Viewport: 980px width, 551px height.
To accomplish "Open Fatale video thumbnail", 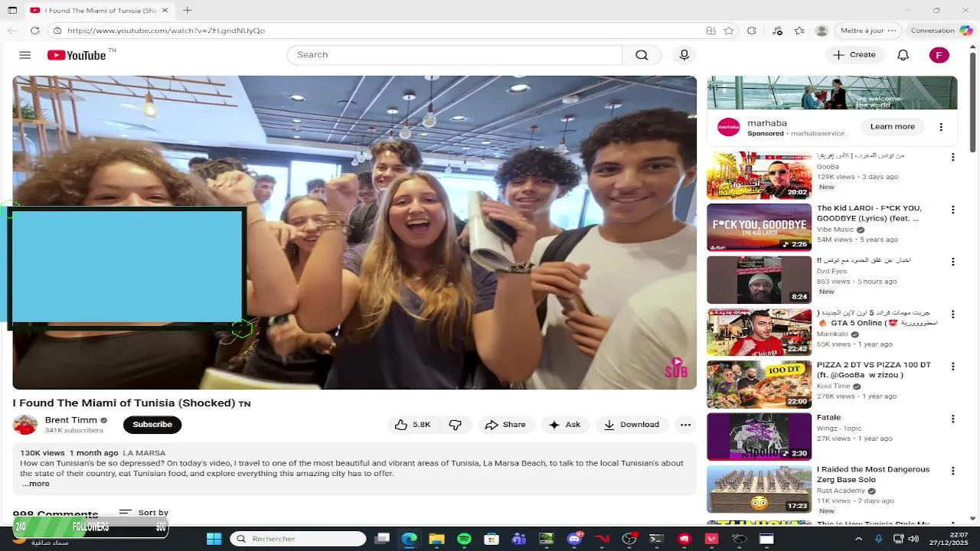I will point(759,436).
